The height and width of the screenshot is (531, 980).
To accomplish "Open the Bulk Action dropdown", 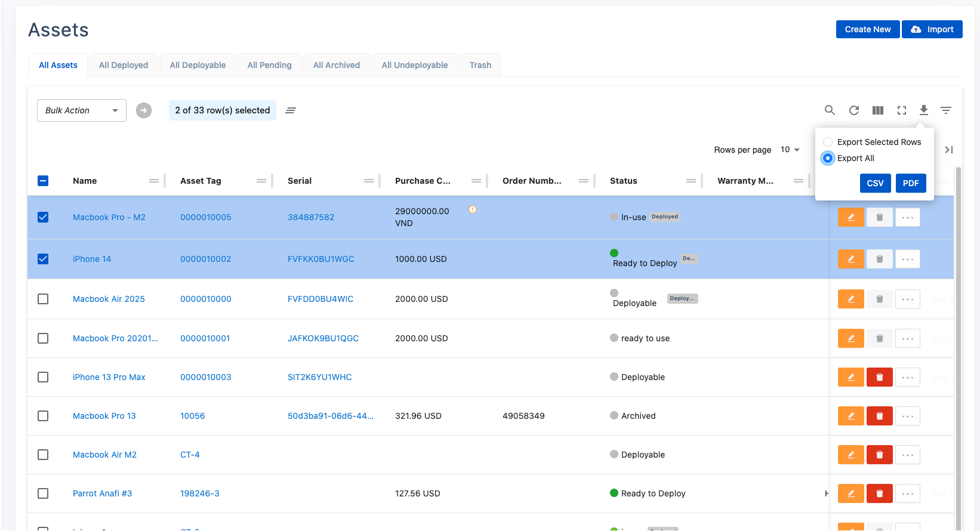I will tap(82, 110).
